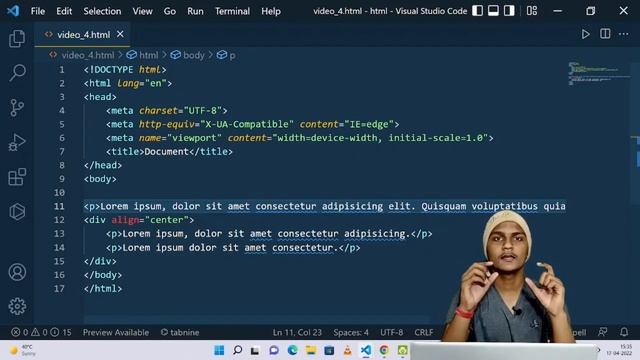Open the Extensions view

pyautogui.click(x=17, y=177)
